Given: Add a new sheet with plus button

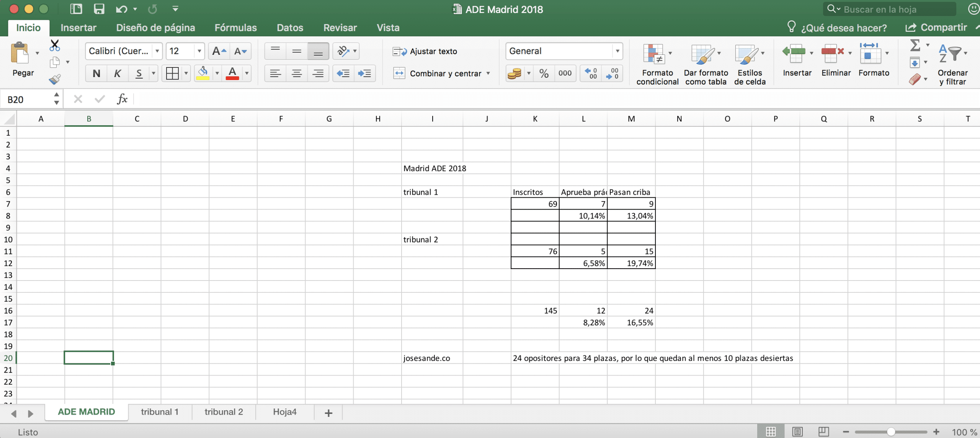Looking at the screenshot, I should coord(328,413).
